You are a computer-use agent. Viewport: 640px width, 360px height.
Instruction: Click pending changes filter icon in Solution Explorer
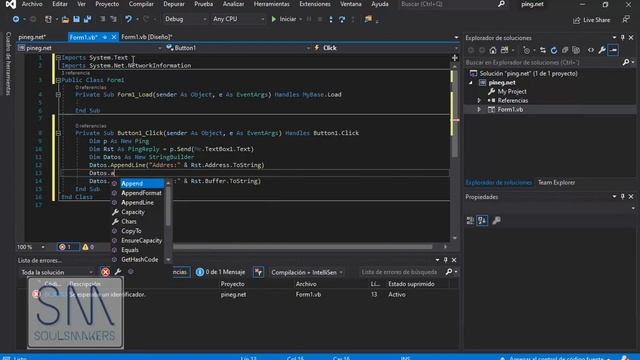point(527,50)
